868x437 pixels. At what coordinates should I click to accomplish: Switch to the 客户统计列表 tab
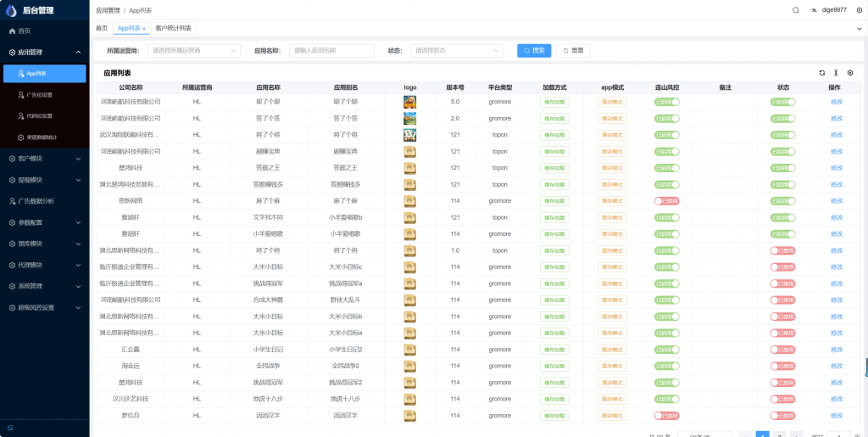pyautogui.click(x=174, y=29)
